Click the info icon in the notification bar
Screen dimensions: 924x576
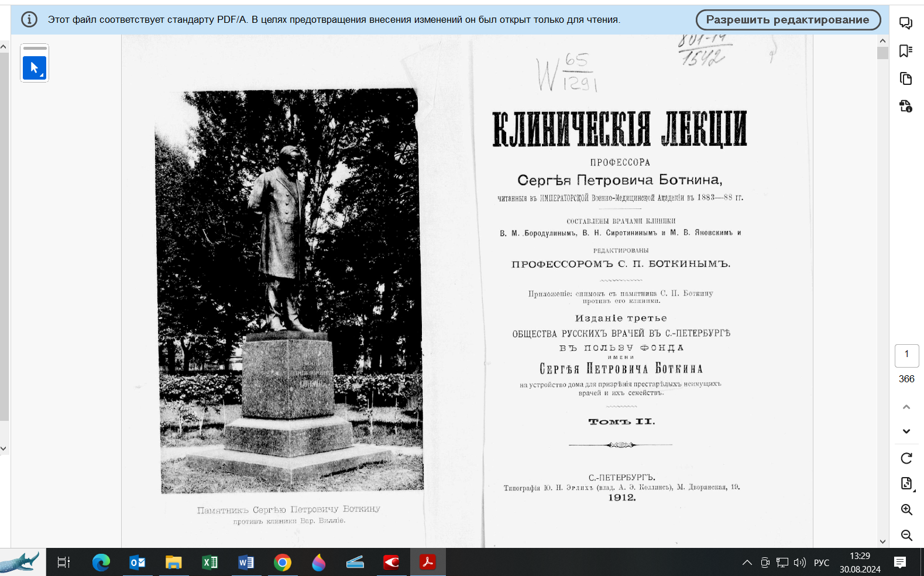[x=29, y=20]
